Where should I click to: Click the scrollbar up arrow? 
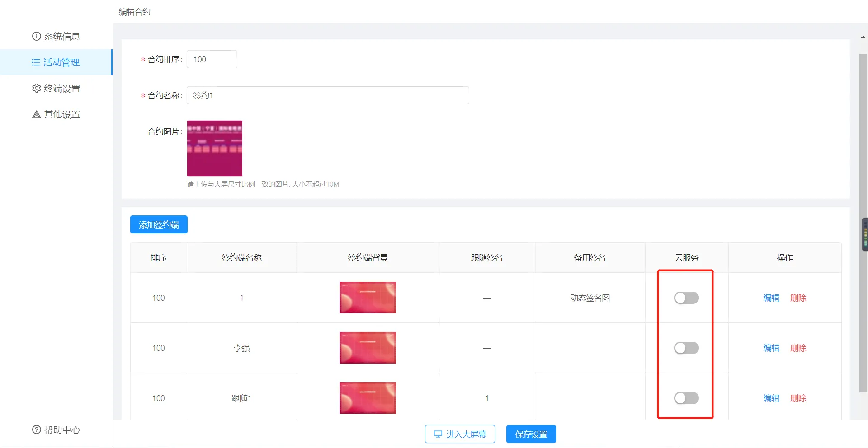click(x=863, y=37)
